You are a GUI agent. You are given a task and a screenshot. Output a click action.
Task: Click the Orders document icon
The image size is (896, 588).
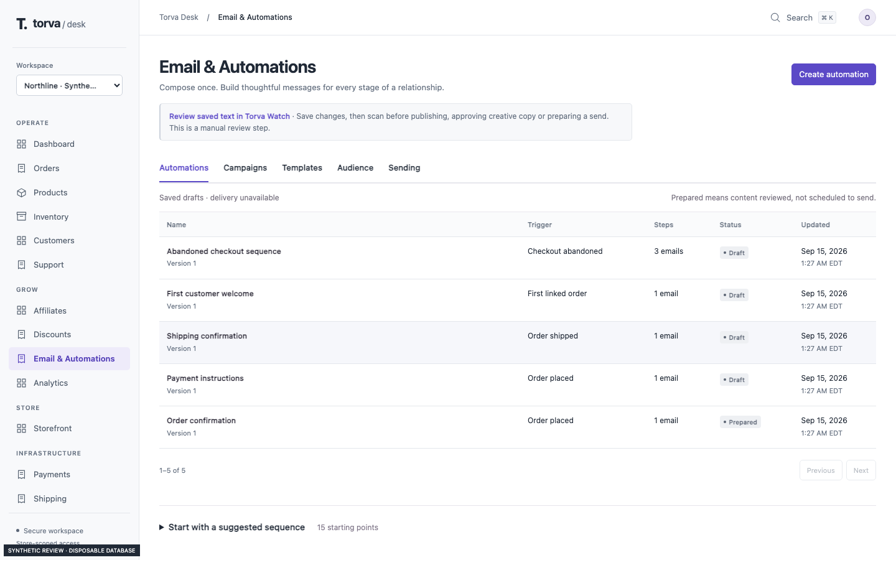[21, 169]
